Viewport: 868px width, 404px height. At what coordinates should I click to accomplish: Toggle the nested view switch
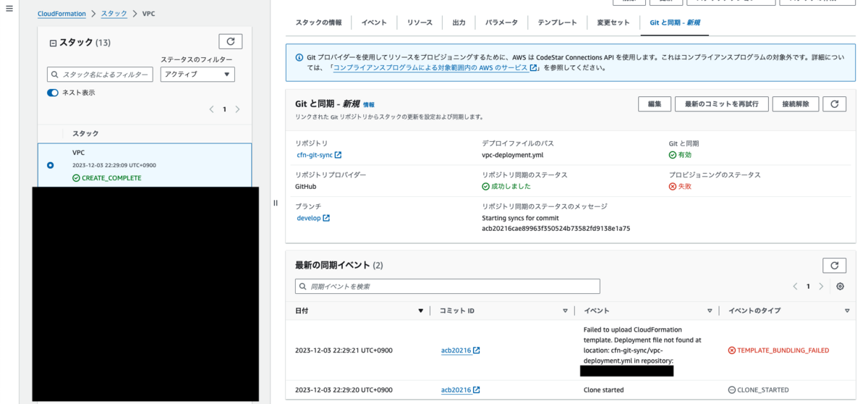pos(53,93)
